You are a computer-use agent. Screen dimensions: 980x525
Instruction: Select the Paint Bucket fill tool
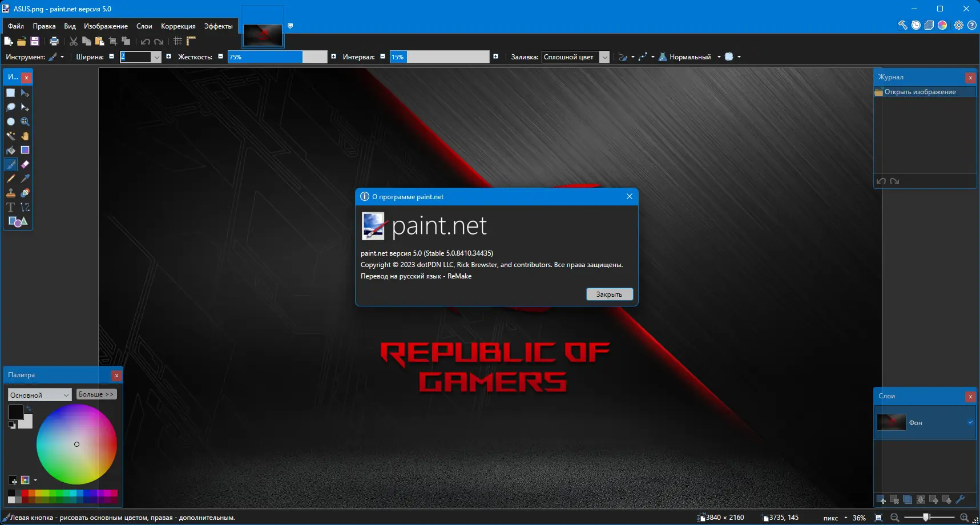(x=10, y=150)
